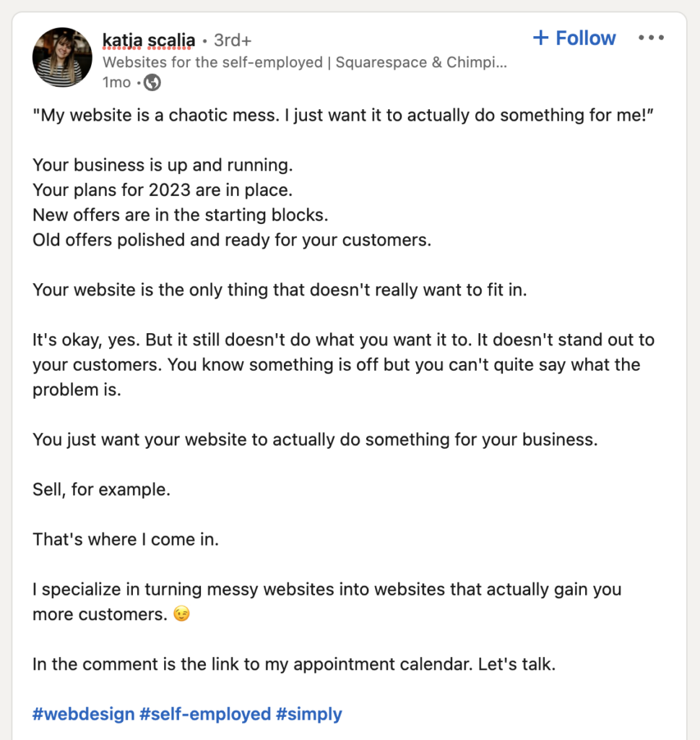
Task: Click the quoted chaotic mess opening line
Action: (343, 115)
